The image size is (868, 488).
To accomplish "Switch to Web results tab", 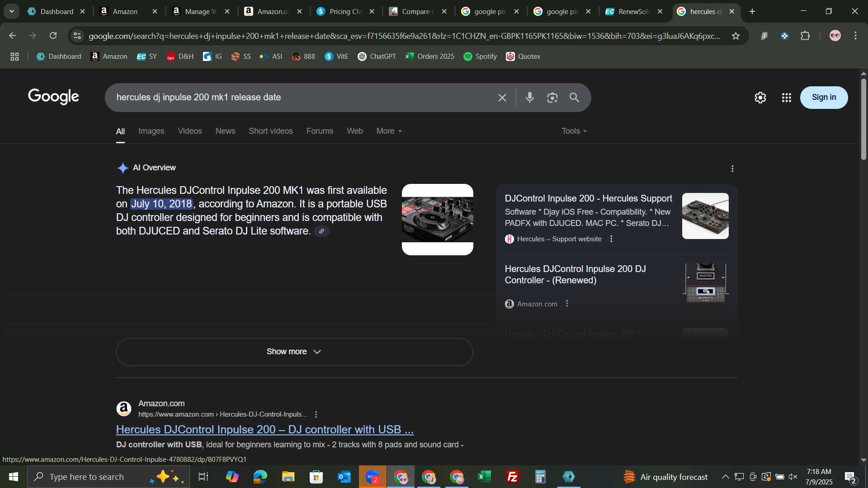I will click(354, 131).
